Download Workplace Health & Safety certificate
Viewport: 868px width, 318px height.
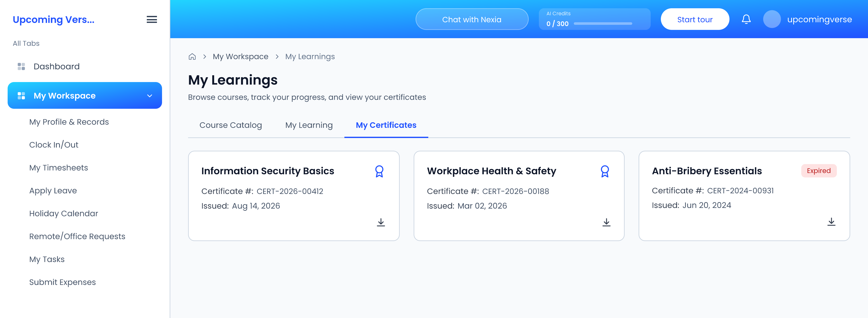(606, 222)
